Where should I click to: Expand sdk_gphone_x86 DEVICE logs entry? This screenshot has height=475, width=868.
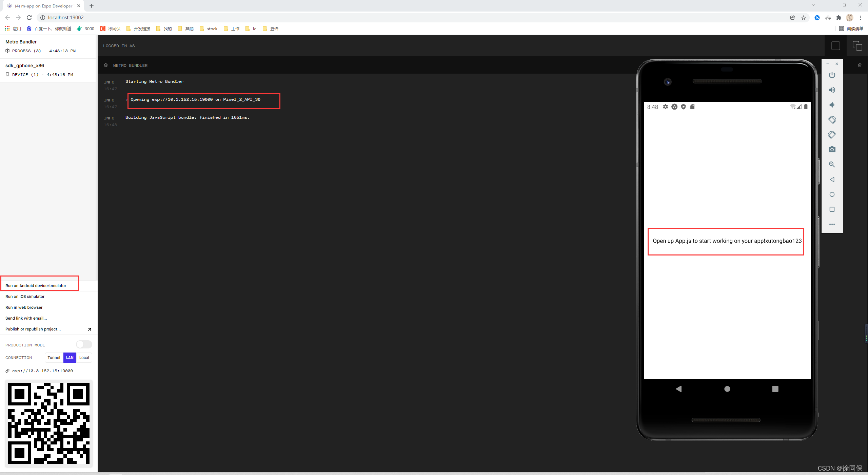pyautogui.click(x=39, y=74)
